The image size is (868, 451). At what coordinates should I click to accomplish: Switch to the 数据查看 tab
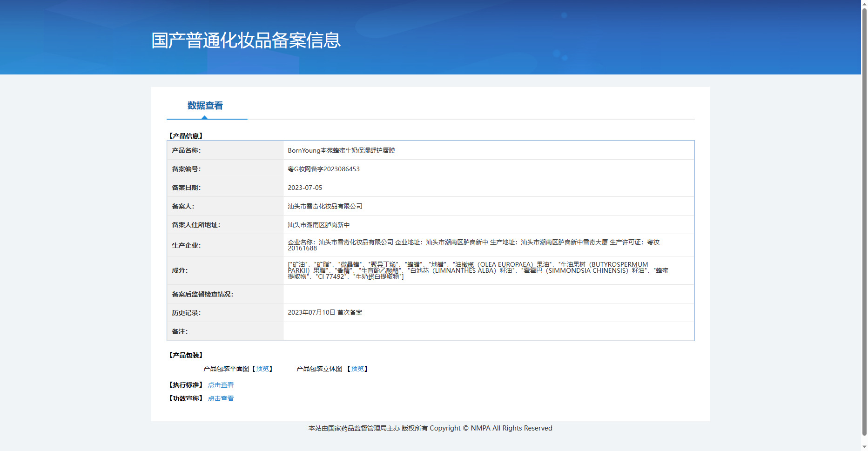205,106
